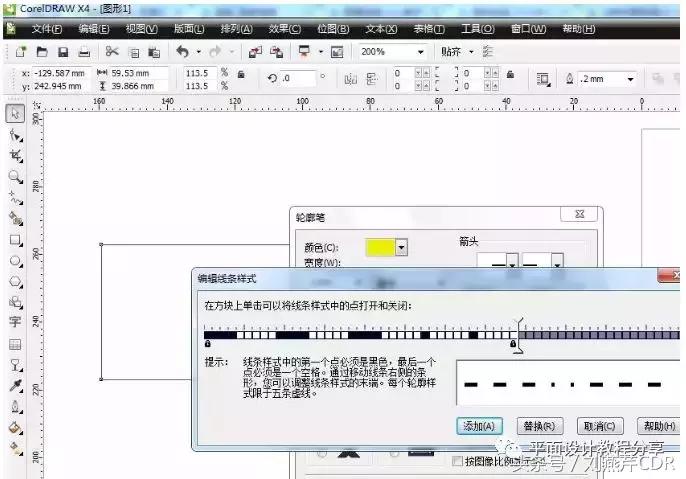This screenshot has width=686, height=479.
Task: Click the Paste icon in toolbar
Action: tap(154, 52)
